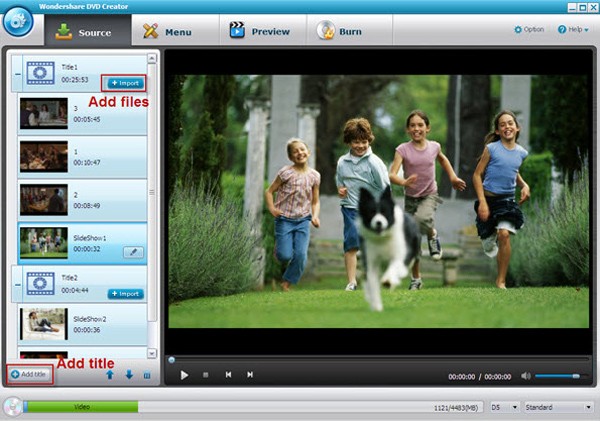Image resolution: width=600 pixels, height=421 pixels.
Task: Open the Help dropdown menu
Action: point(573,30)
